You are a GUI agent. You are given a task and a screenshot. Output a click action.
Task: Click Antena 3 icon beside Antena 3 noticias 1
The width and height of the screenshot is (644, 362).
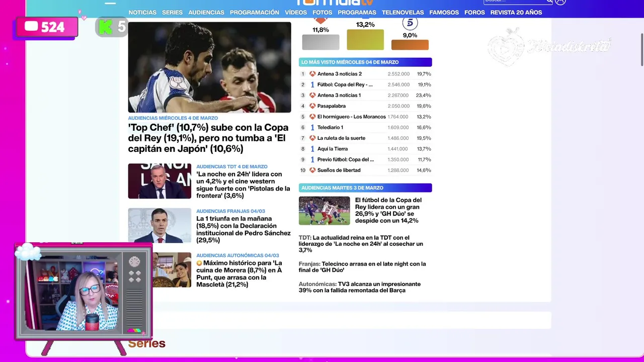tap(312, 95)
